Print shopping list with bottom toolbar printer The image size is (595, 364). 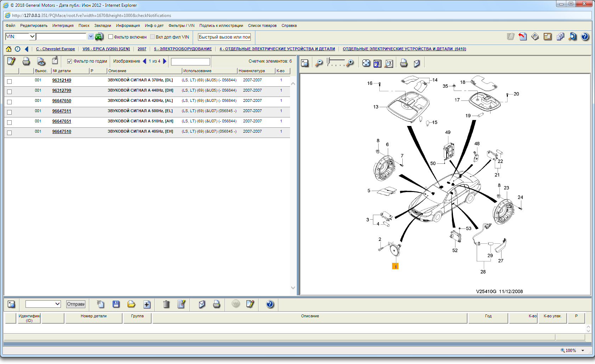[x=216, y=304]
